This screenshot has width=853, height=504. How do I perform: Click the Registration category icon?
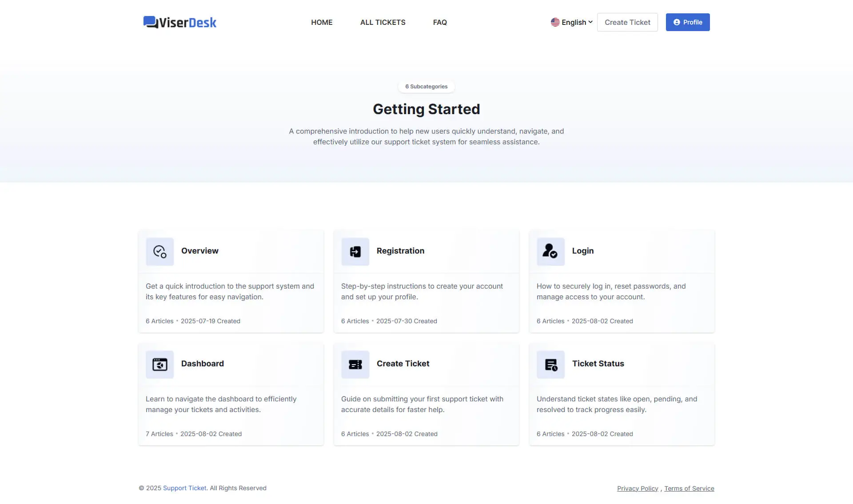pyautogui.click(x=355, y=252)
